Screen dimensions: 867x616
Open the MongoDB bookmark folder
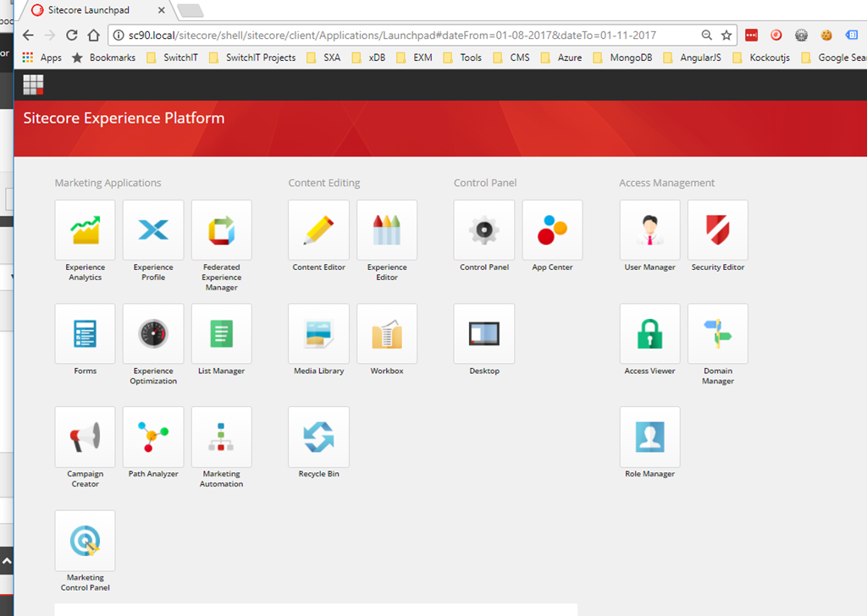(x=622, y=58)
